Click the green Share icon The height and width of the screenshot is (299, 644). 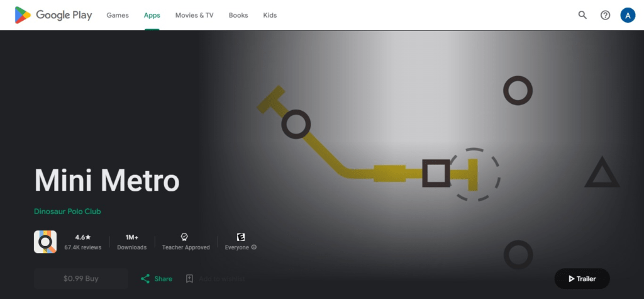145,278
